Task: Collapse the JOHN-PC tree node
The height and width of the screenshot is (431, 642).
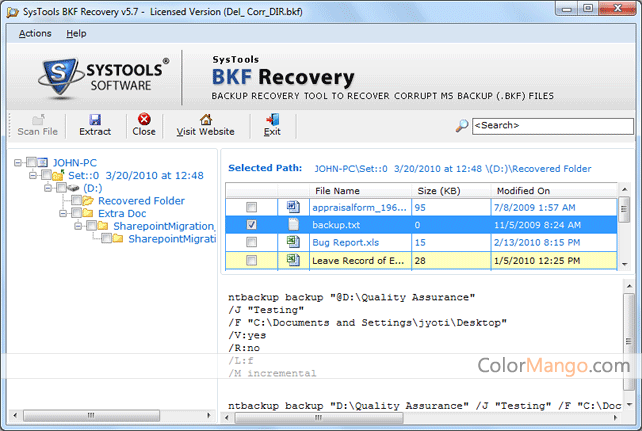Action: [20, 162]
